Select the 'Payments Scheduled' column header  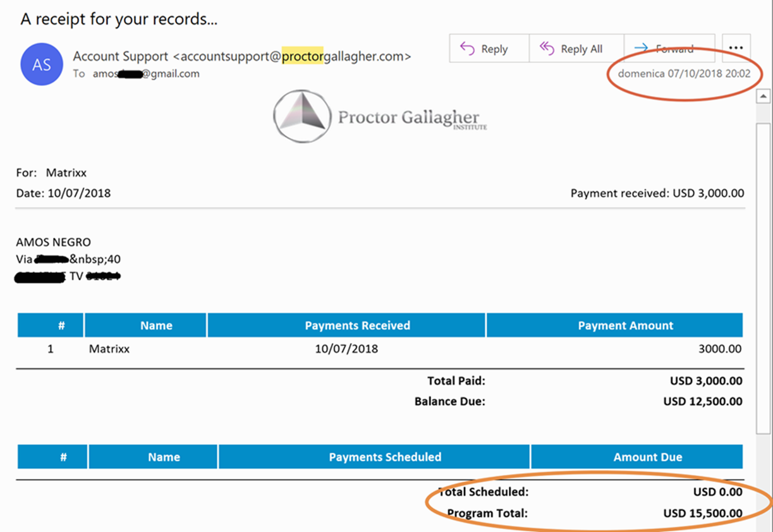click(385, 457)
